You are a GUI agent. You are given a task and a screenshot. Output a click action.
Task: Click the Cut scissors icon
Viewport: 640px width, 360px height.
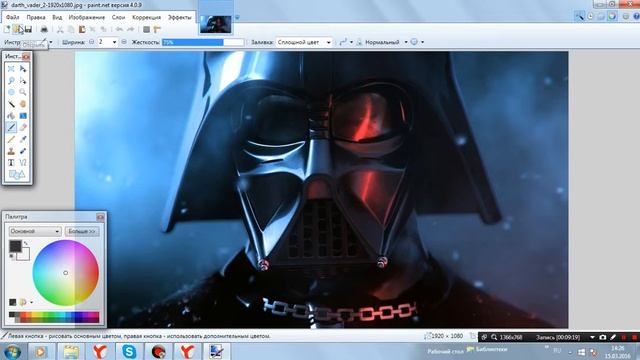60,29
